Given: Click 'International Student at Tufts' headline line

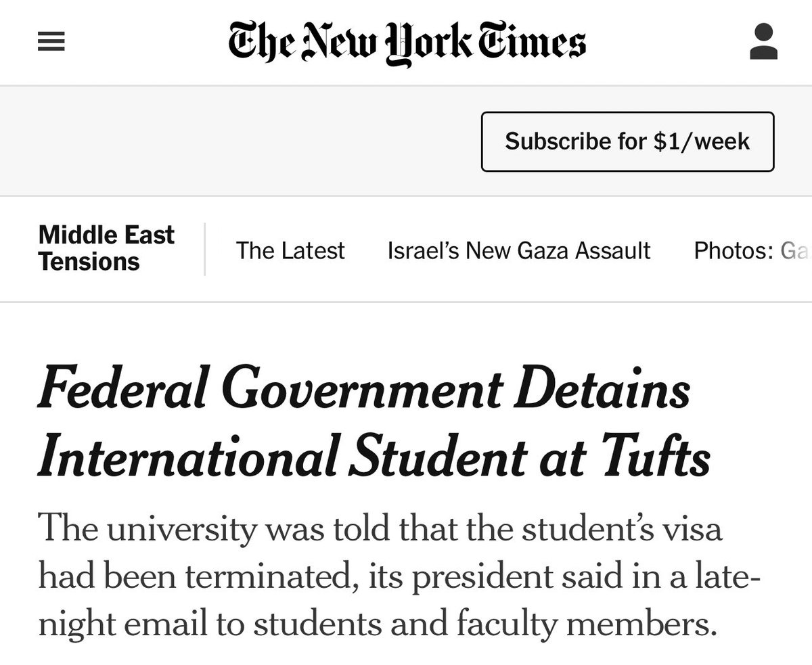Looking at the screenshot, I should 374,458.
